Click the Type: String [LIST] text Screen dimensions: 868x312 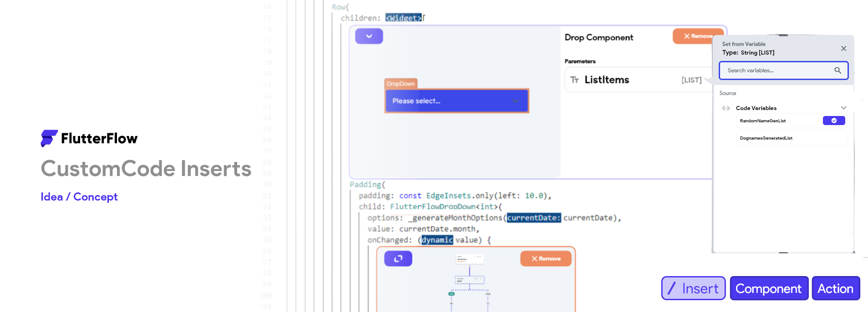click(748, 53)
